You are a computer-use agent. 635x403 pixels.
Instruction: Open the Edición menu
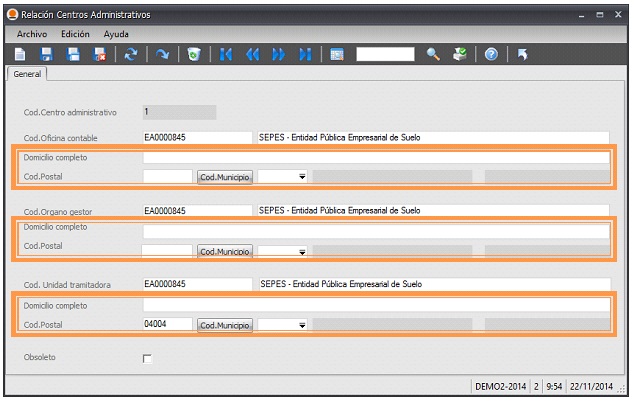(75, 34)
